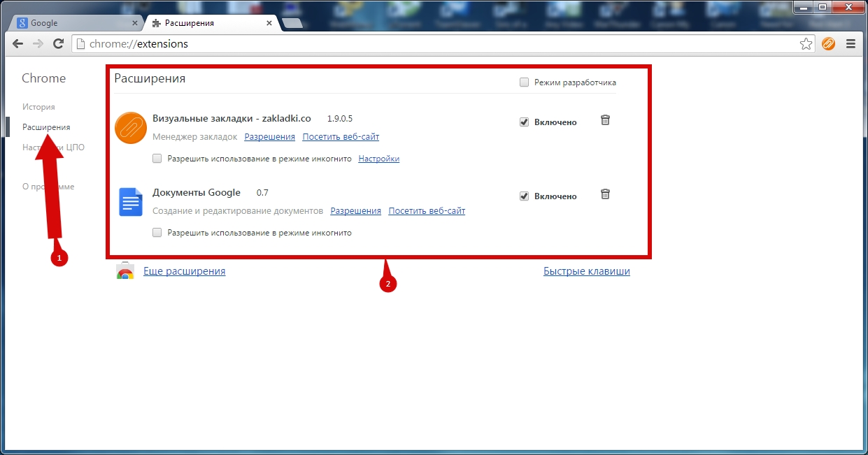Click version number 1.9.0.5
Image resolution: width=868 pixels, height=455 pixels.
point(340,118)
